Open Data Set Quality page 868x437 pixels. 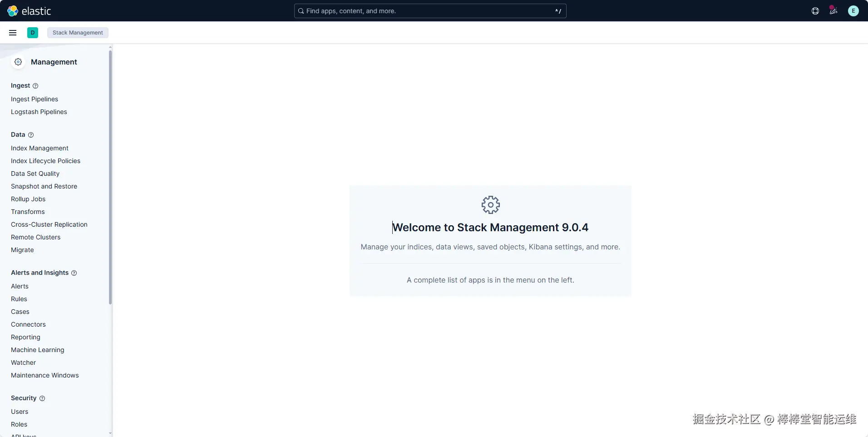coord(35,174)
